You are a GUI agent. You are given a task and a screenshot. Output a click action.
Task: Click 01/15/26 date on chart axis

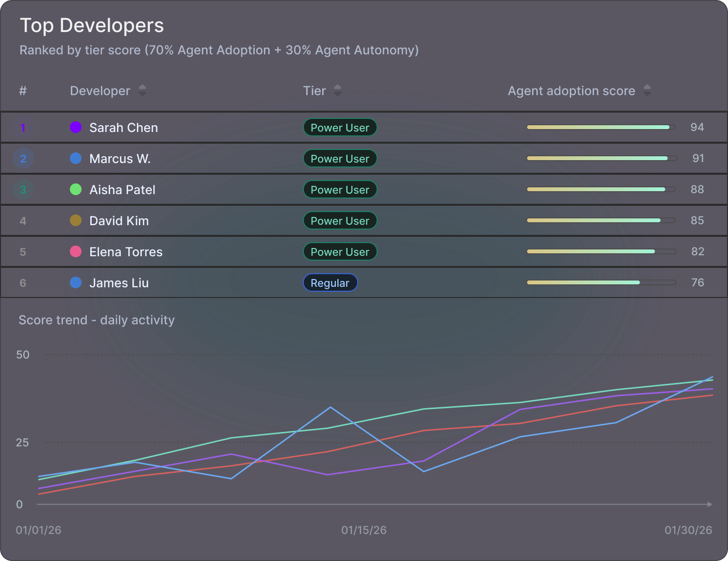364,530
